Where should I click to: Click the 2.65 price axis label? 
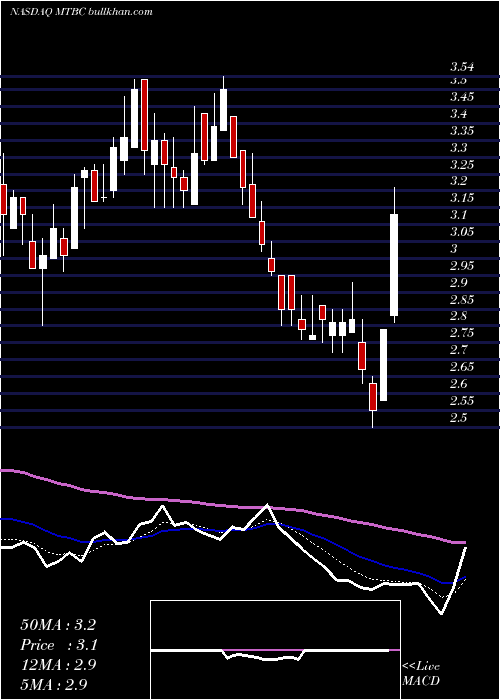pos(462,367)
